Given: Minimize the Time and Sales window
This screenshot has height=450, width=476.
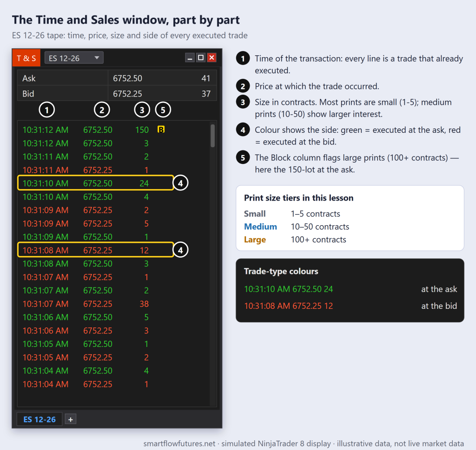Looking at the screenshot, I should [190, 58].
